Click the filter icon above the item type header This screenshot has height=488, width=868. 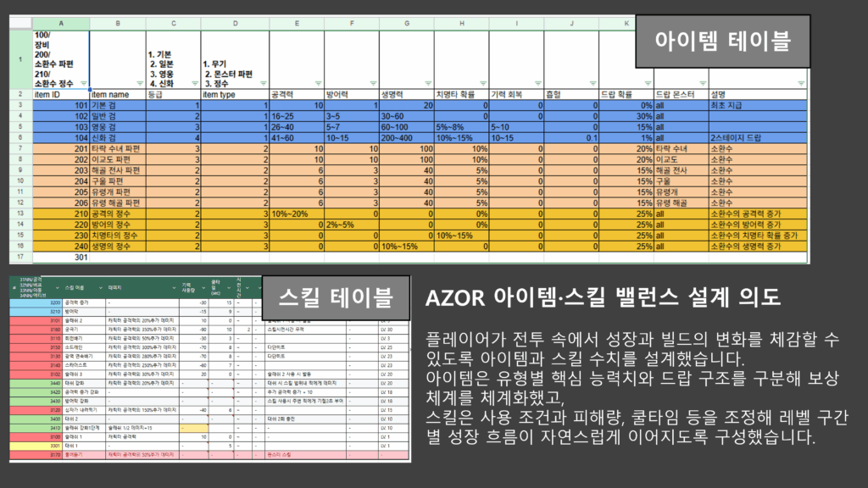263,83
